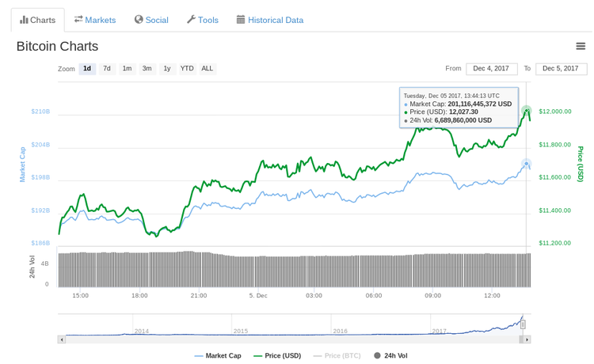Open the Social tab

click(x=151, y=20)
